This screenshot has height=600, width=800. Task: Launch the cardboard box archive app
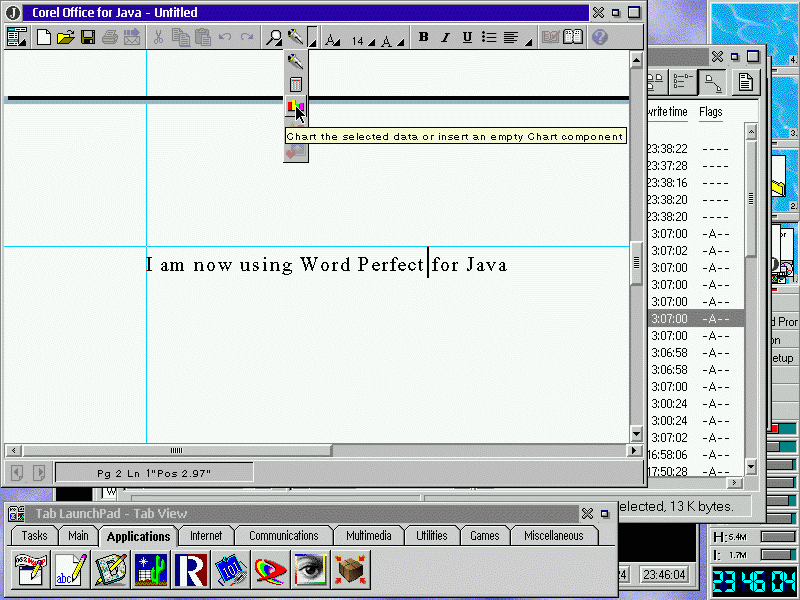pyautogui.click(x=350, y=569)
